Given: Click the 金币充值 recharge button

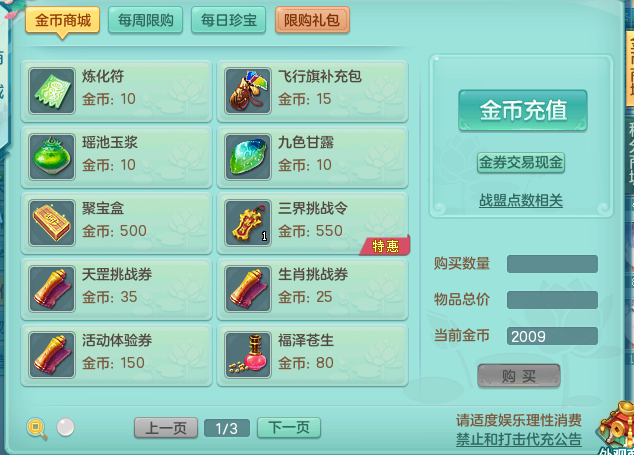Looking at the screenshot, I should 523,110.
